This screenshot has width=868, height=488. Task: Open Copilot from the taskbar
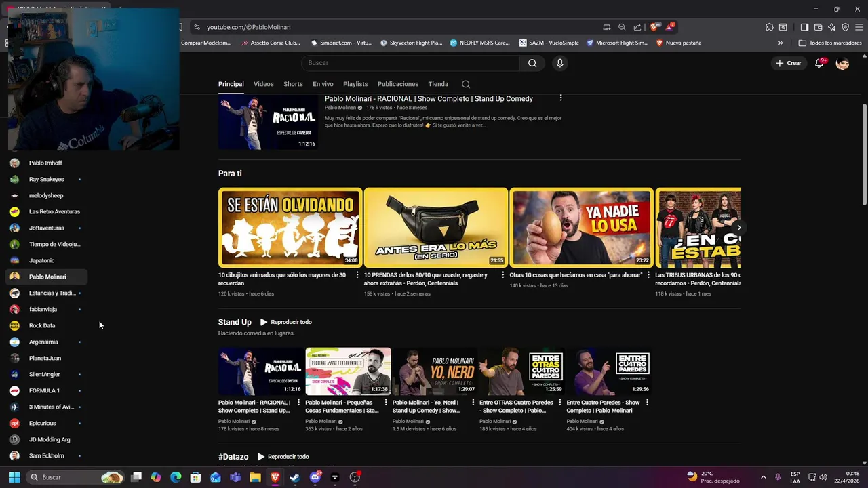click(x=156, y=477)
